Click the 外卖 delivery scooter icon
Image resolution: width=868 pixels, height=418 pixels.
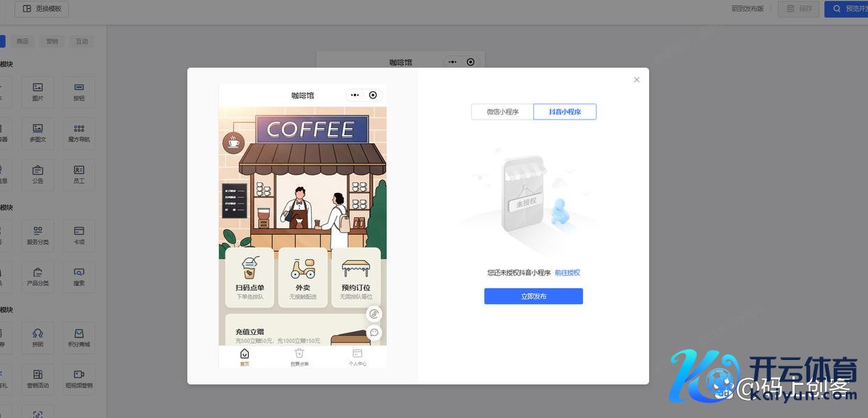(303, 268)
